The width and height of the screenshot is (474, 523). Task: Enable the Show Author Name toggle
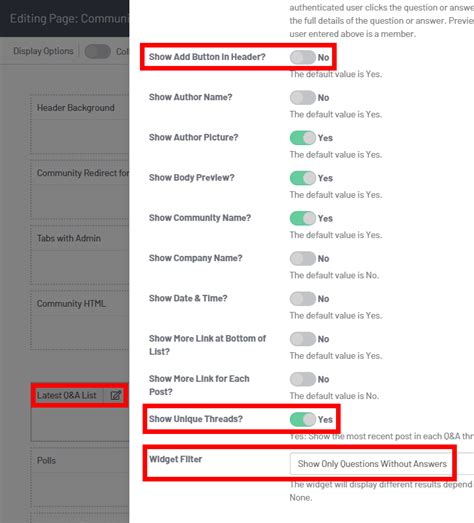tap(303, 98)
